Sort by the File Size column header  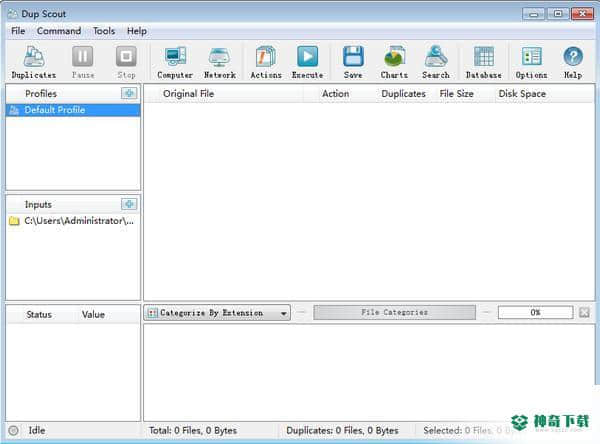click(457, 94)
